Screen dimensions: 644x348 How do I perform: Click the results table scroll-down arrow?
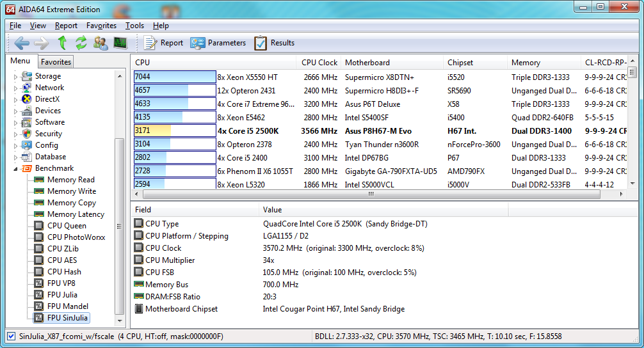632,184
